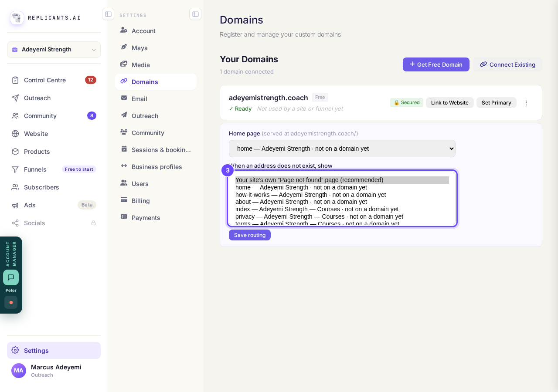Viewport: 558px width, 392px height.
Task: Click the Ads megaphone icon
Action: click(x=15, y=205)
